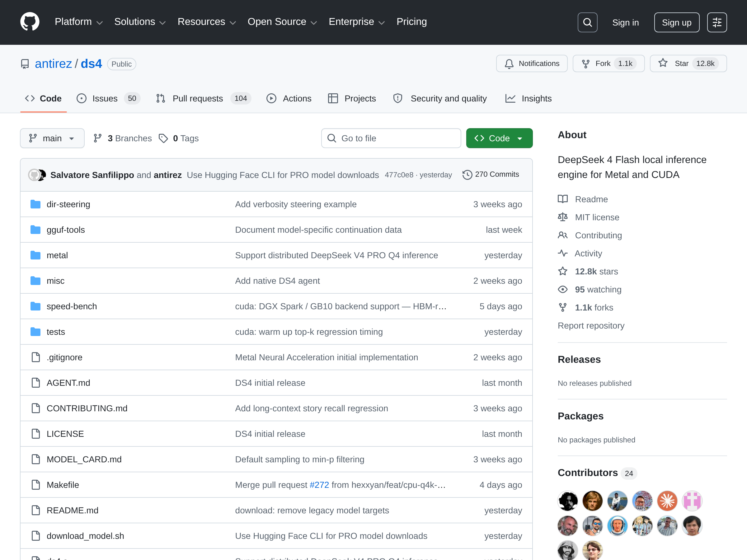Open the gguf-tools folder
The height and width of the screenshot is (560, 747).
65,230
